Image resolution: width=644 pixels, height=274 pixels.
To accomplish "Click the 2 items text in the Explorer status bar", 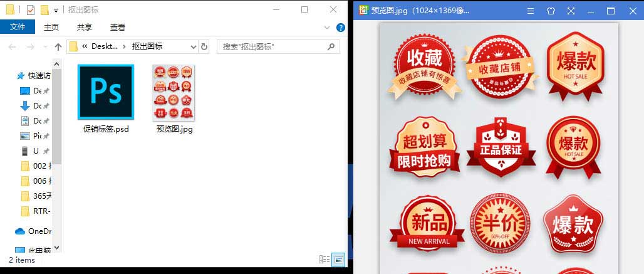I will click(x=22, y=260).
